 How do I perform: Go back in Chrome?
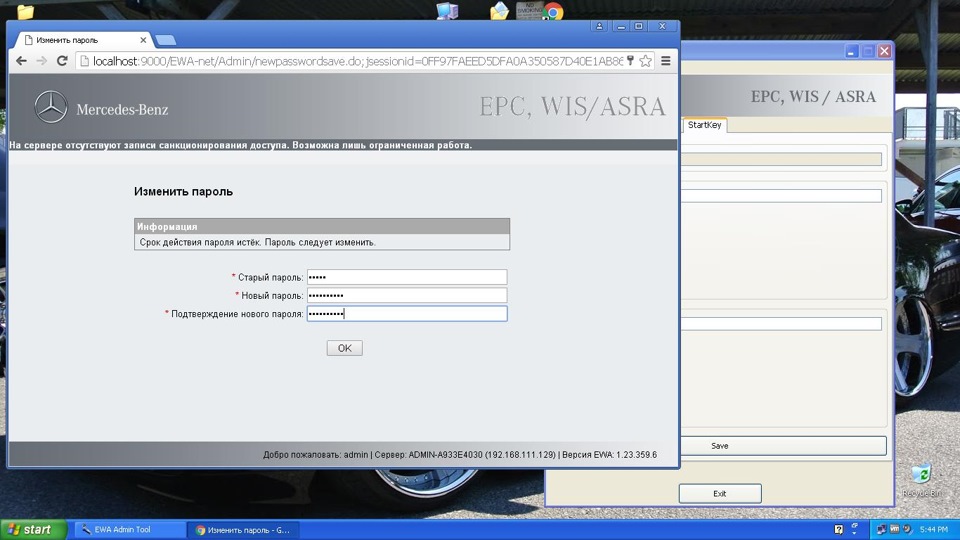click(x=21, y=61)
